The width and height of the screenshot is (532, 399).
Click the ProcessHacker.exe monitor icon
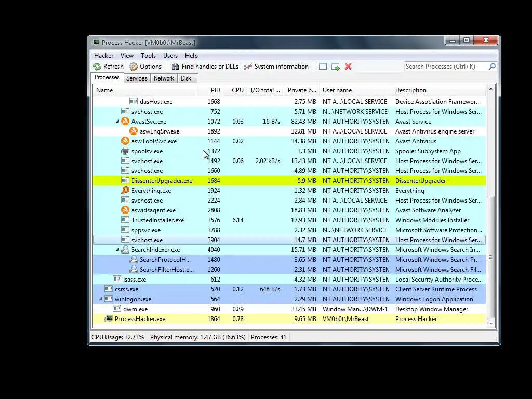tap(109, 318)
